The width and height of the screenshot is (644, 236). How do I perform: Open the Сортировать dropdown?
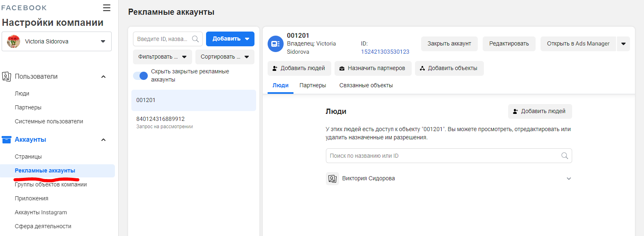(225, 57)
